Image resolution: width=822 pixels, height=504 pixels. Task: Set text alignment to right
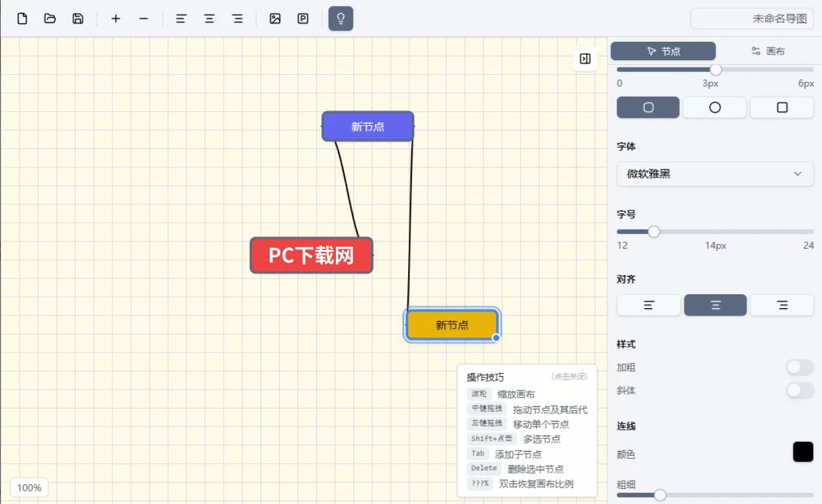(x=782, y=305)
